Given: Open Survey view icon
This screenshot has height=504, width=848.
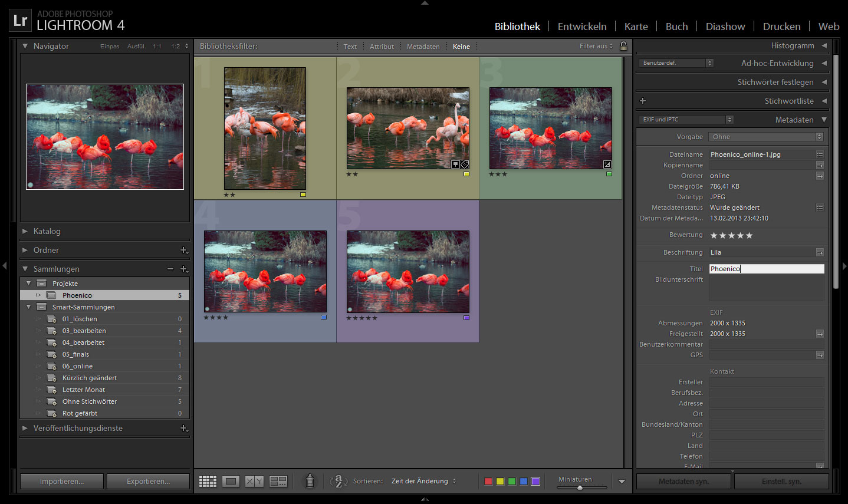Looking at the screenshot, I should click(x=278, y=482).
